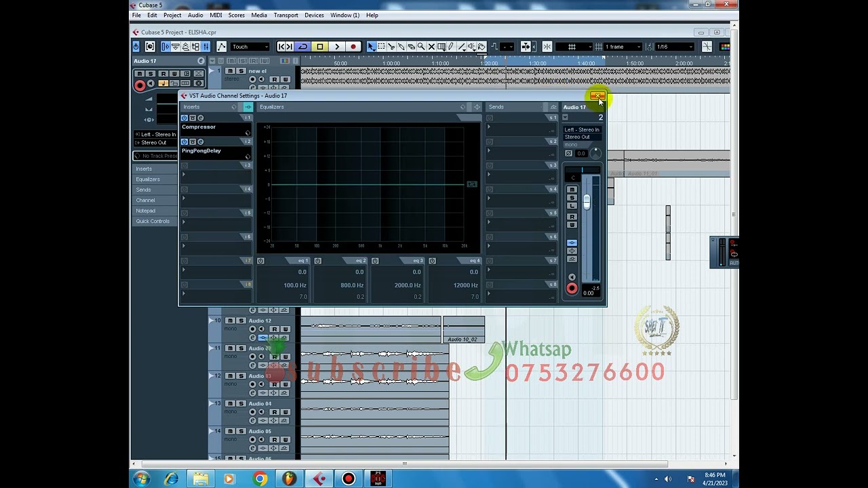Adjust the channel volume fader handle
Screen dimensions: 868x488
point(587,201)
